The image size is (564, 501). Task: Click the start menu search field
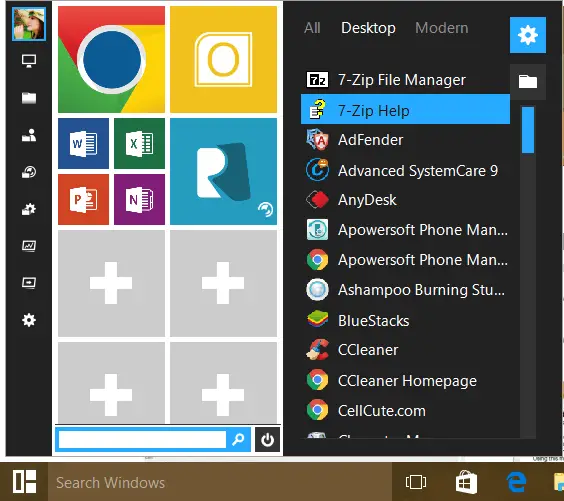[142, 439]
